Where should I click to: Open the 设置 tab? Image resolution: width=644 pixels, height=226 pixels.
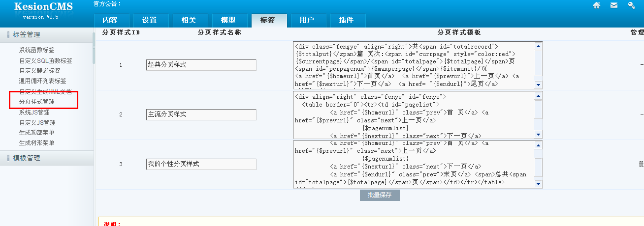[149, 21]
